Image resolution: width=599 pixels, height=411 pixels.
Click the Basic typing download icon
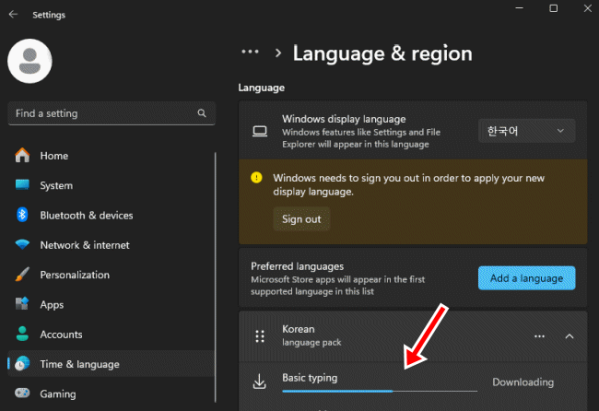tap(259, 382)
